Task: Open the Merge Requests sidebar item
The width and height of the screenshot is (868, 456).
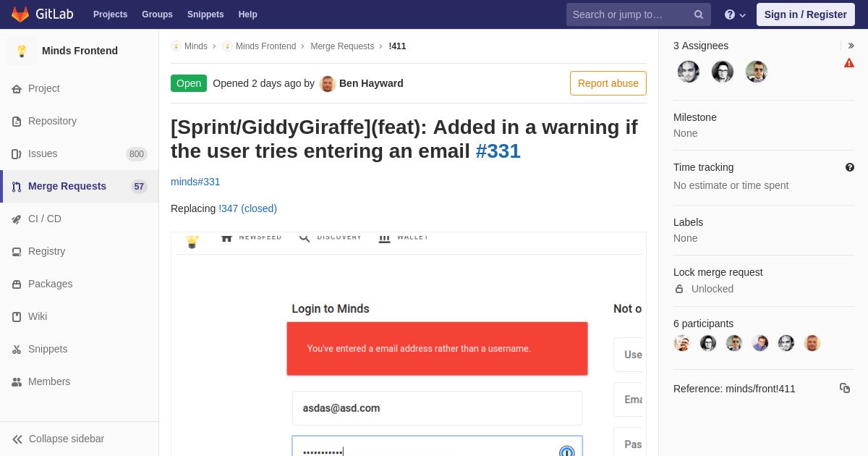Action: pyautogui.click(x=80, y=186)
